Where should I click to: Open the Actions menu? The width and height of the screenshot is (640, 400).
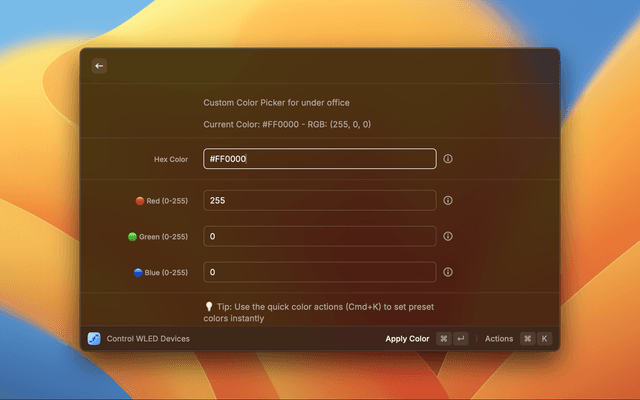[499, 339]
